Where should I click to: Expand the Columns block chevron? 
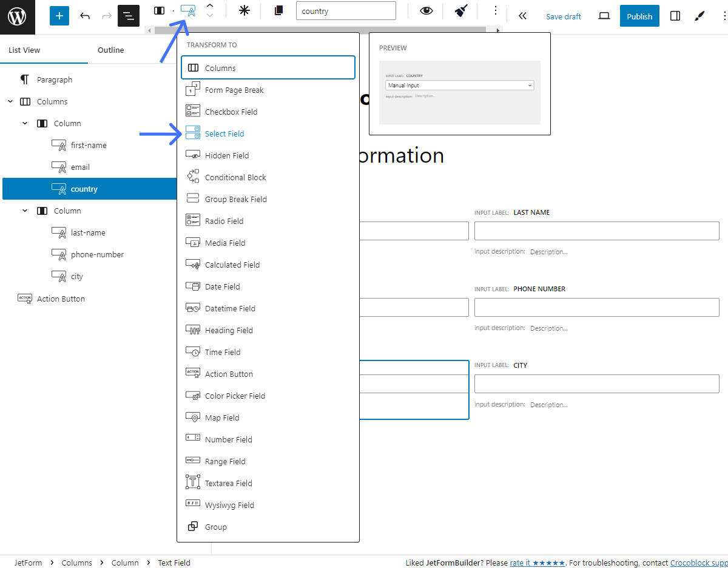pyautogui.click(x=10, y=101)
